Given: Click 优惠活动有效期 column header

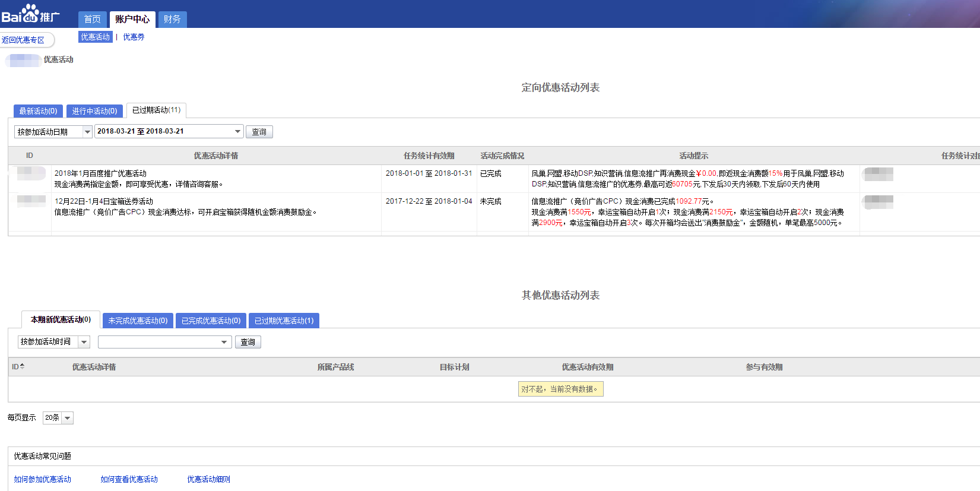Looking at the screenshot, I should pos(588,367).
